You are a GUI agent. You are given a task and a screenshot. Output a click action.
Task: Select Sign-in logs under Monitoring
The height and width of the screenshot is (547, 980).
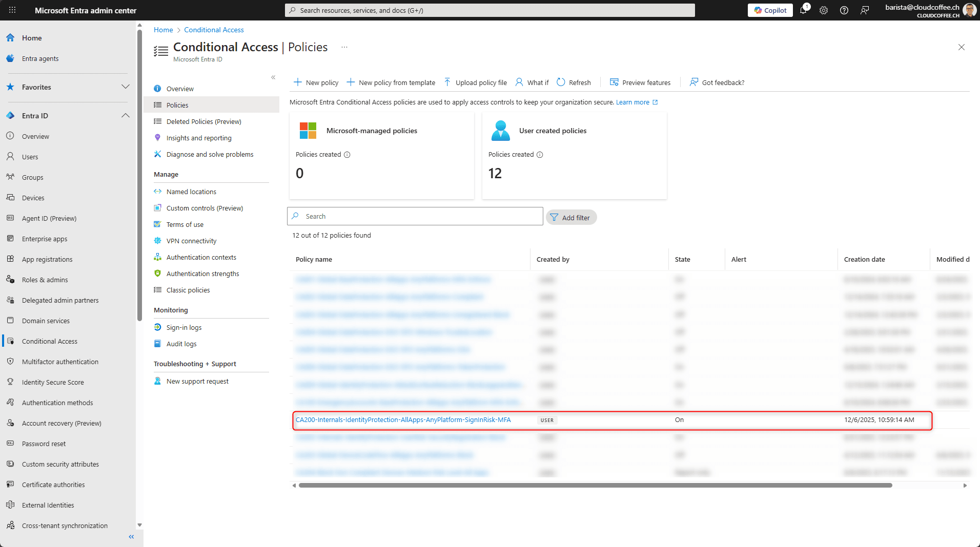pos(183,327)
